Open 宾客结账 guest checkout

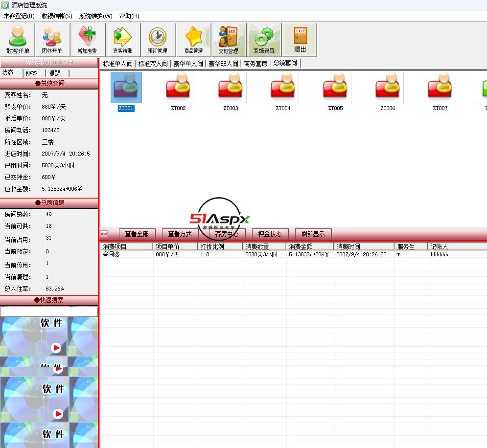tap(123, 40)
